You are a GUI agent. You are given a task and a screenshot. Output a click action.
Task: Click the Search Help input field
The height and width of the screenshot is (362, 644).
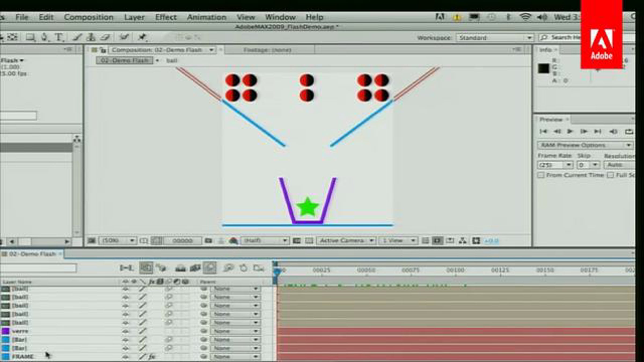tap(561, 38)
